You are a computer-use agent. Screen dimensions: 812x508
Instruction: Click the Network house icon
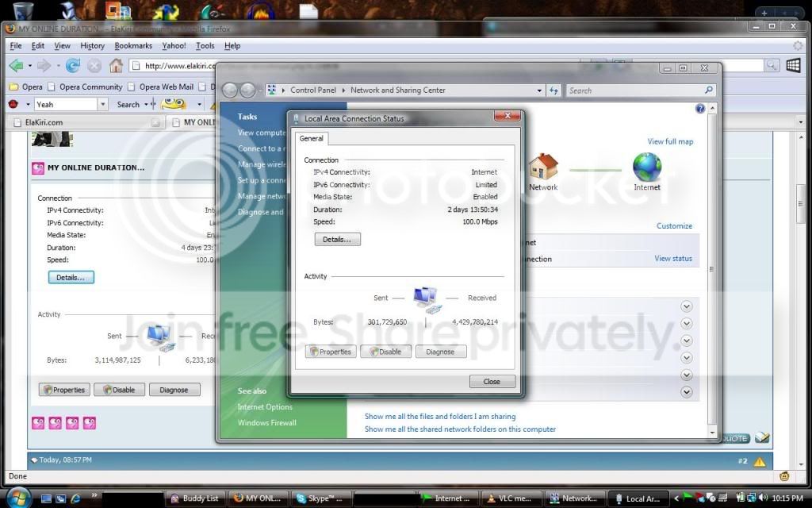coord(542,167)
